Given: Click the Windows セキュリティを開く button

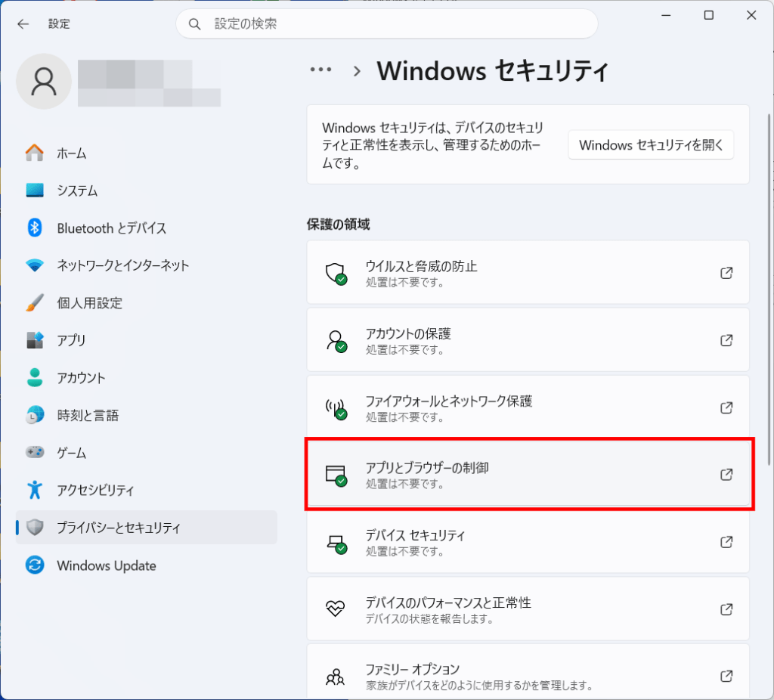Looking at the screenshot, I should 651,145.
